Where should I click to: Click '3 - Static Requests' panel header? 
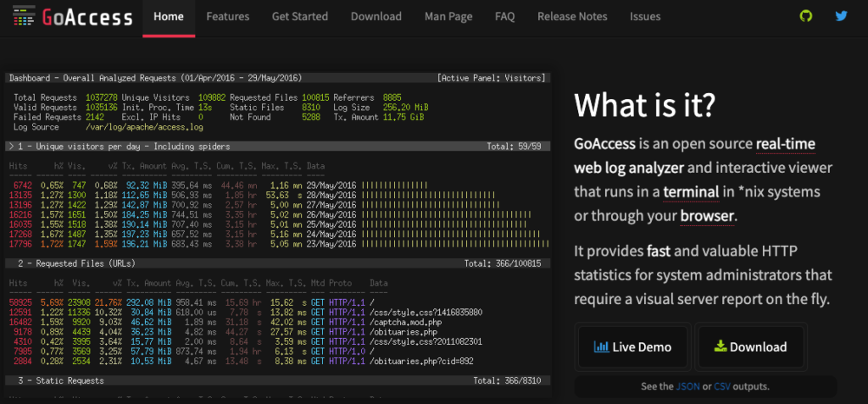point(278,381)
